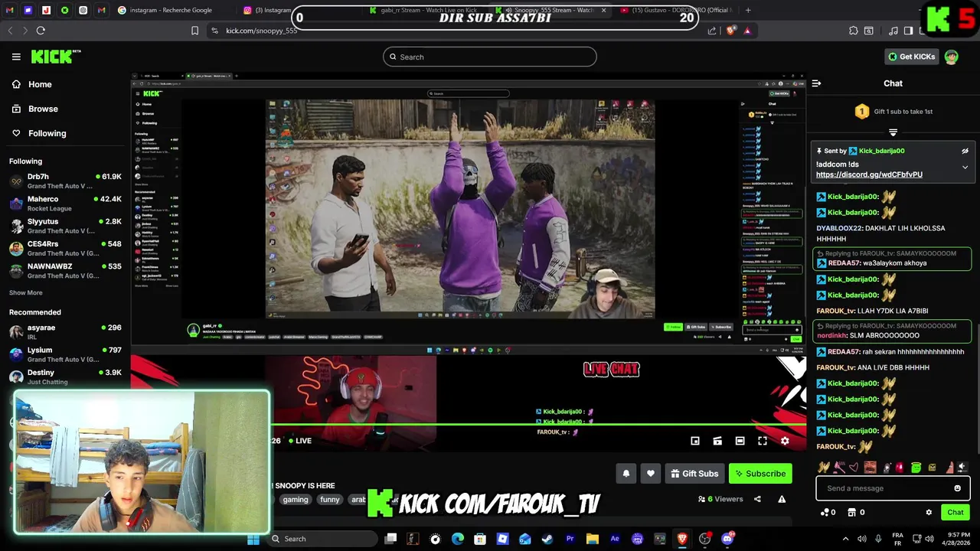980x551 pixels.
Task: Toggle the microphone tray icon
Action: coord(878,539)
